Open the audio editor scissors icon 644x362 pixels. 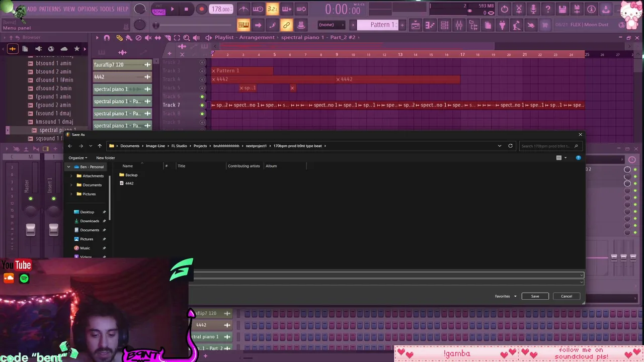(x=519, y=9)
